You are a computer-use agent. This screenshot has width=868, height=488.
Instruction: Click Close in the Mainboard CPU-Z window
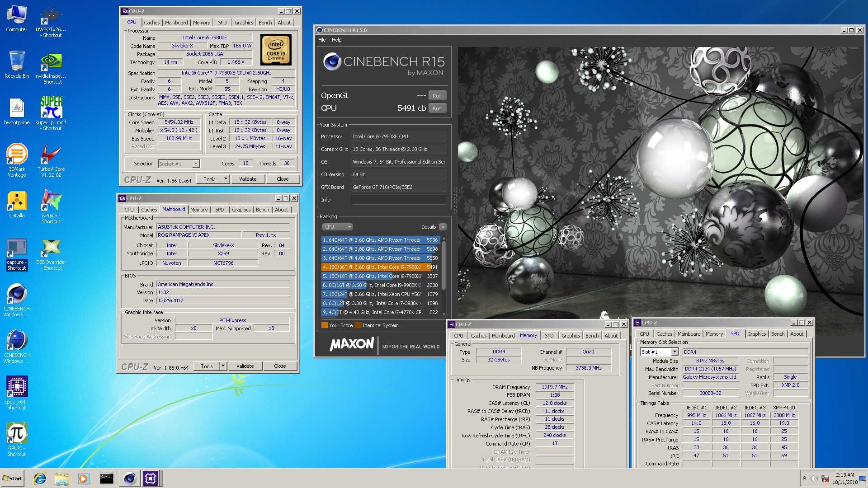coord(280,366)
